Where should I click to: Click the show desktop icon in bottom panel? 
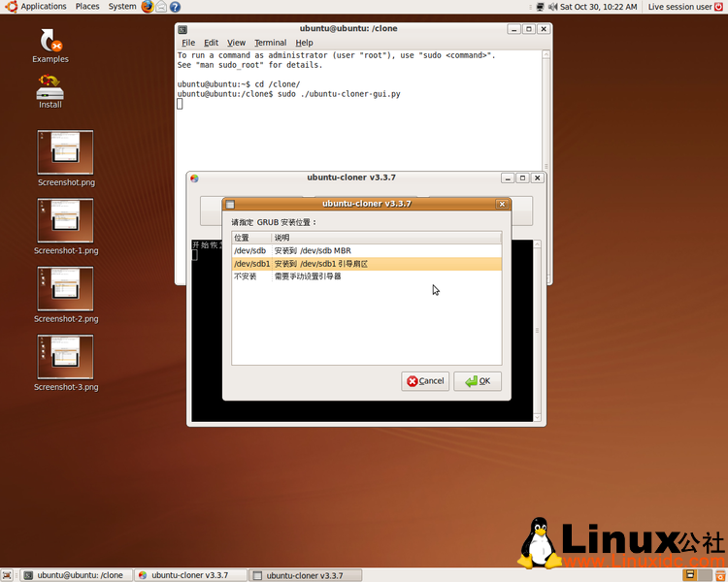click(x=7, y=575)
